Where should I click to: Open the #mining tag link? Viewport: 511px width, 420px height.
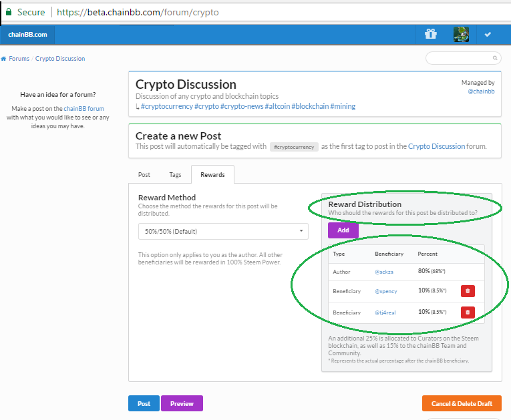coord(343,106)
